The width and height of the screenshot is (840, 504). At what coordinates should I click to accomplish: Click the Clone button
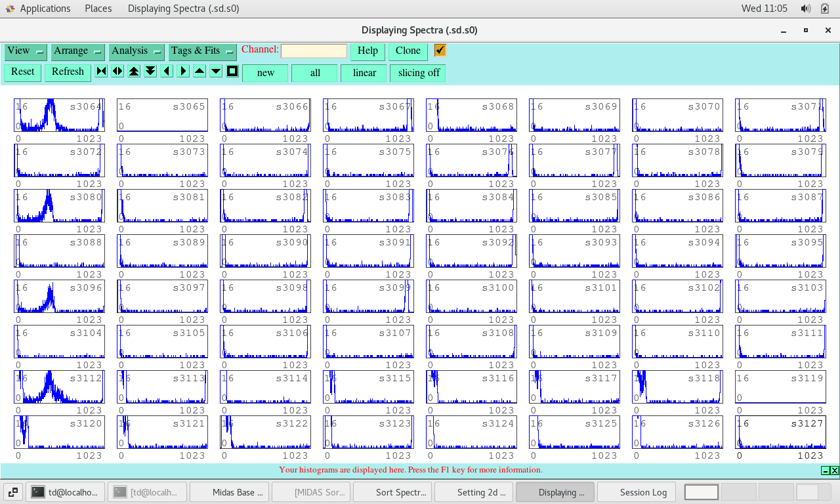point(408,51)
